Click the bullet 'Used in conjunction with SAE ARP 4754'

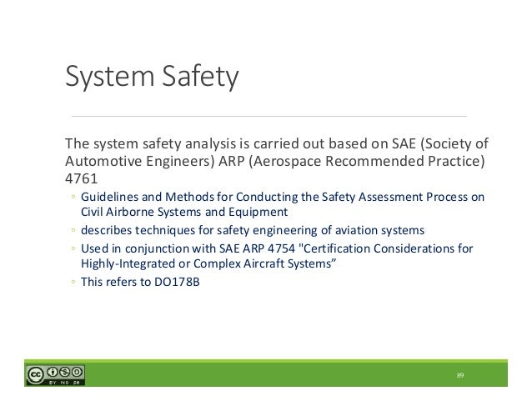click(277, 256)
